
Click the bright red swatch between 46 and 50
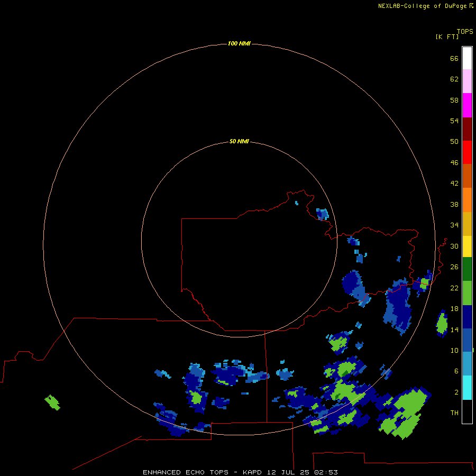click(467, 152)
